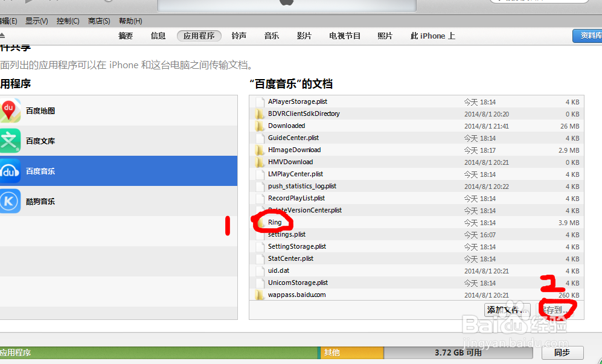Select the Ring folder row
The image size is (602, 364).
pyautogui.click(x=417, y=222)
